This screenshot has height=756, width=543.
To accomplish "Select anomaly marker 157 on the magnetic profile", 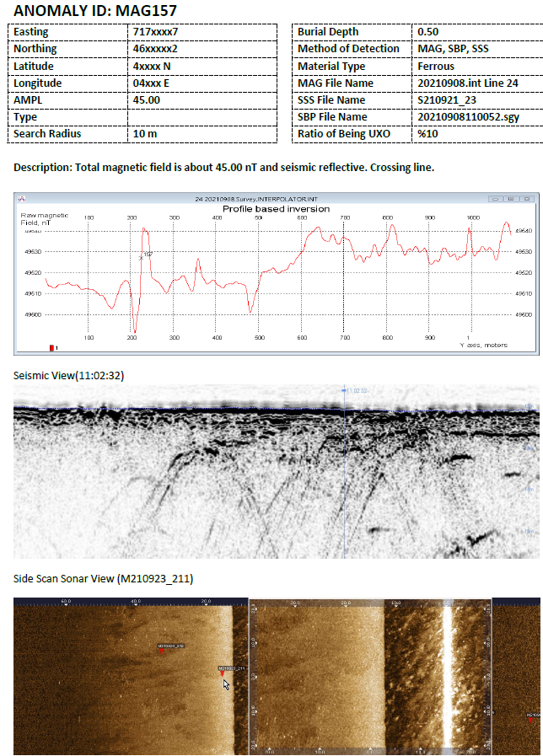I will pyautogui.click(x=142, y=257).
